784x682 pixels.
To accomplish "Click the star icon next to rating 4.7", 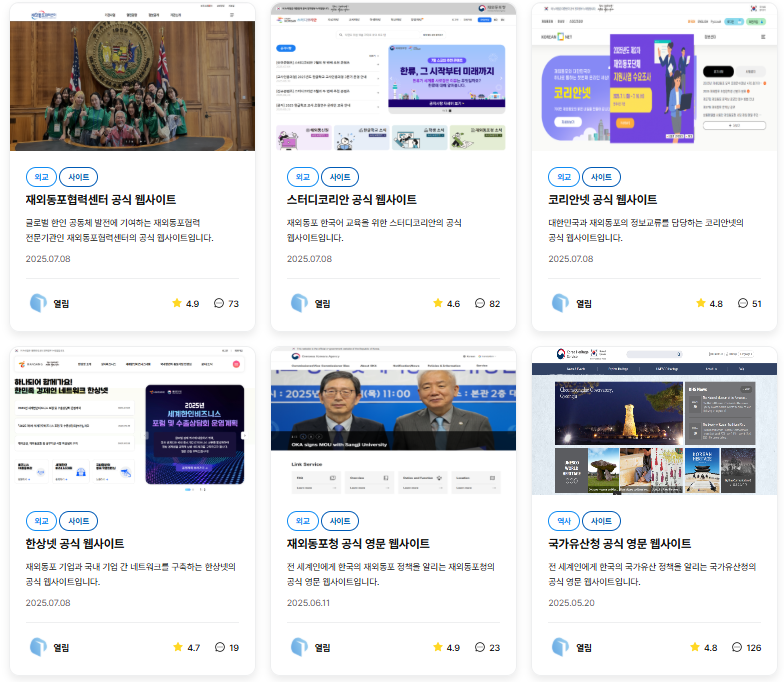I will click(177, 647).
